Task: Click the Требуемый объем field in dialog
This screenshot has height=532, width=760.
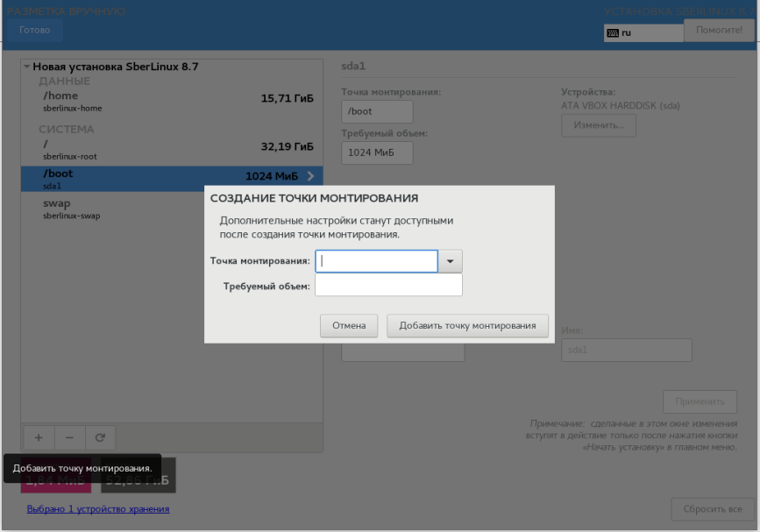Action: tap(387, 286)
